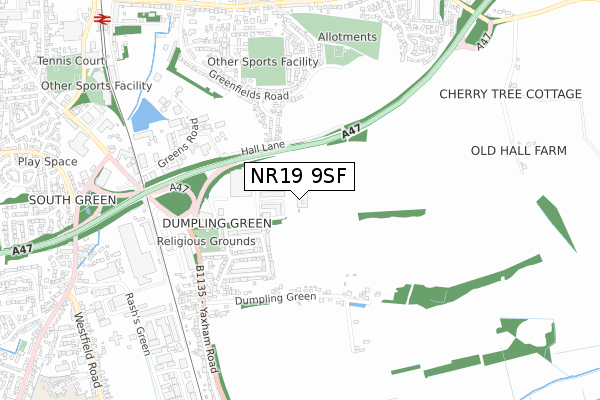The height and width of the screenshot is (400, 600).
Task: Click the Other Sports Facility label near Allotments
Action: [263, 62]
